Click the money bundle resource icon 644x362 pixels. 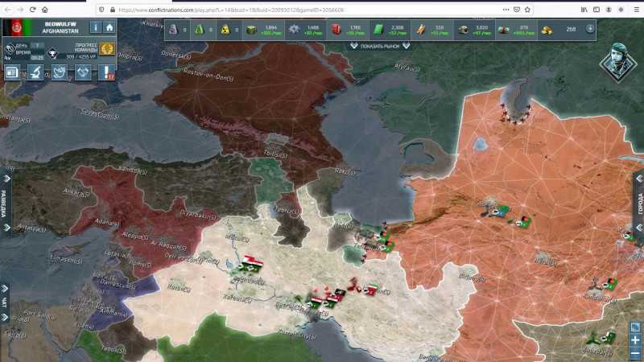pyautogui.click(x=504, y=30)
